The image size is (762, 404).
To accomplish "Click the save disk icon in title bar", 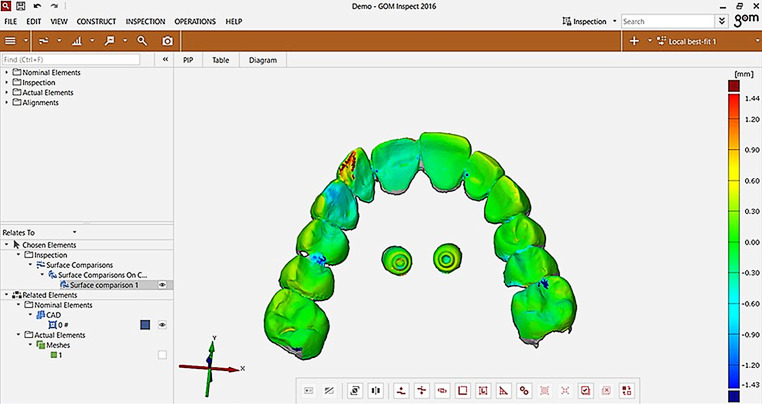I will pos(21,6).
